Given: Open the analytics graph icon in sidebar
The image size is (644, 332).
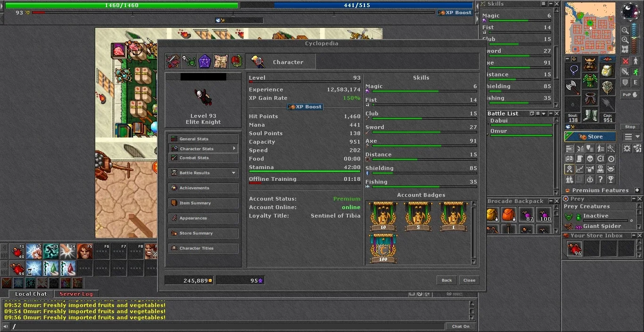Looking at the screenshot, I should click(580, 169).
